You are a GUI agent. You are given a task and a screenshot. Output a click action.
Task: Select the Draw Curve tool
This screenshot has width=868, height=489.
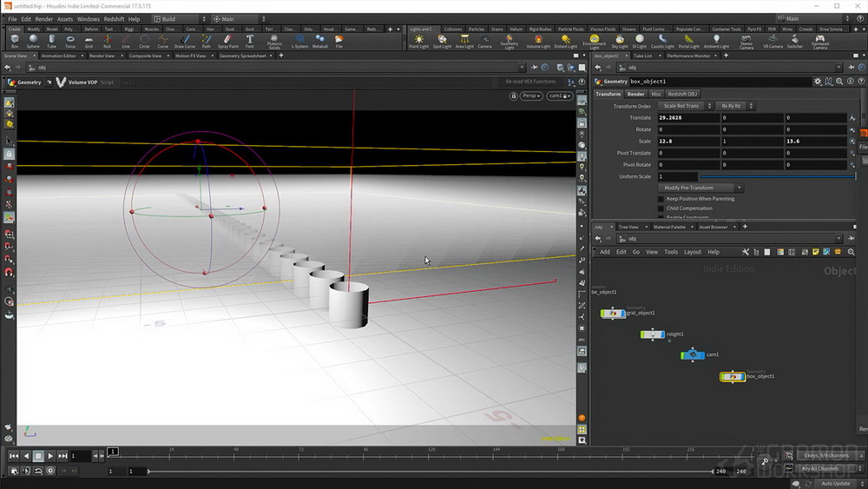[184, 42]
